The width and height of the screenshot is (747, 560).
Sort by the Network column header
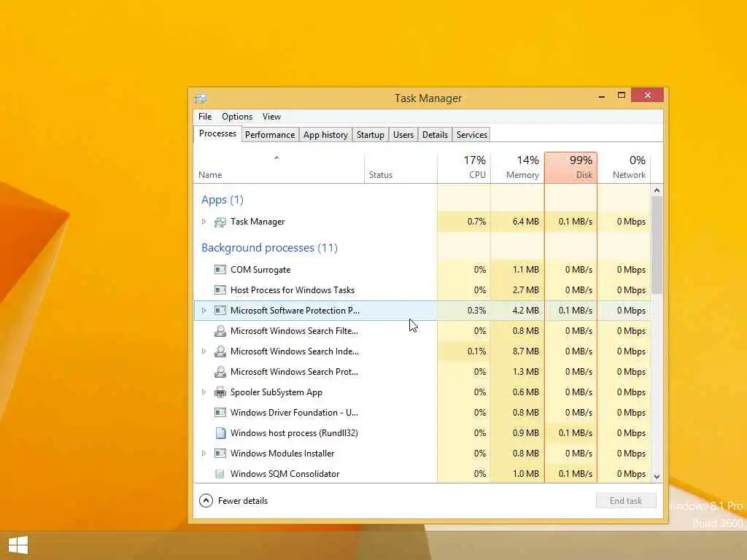[x=624, y=168]
